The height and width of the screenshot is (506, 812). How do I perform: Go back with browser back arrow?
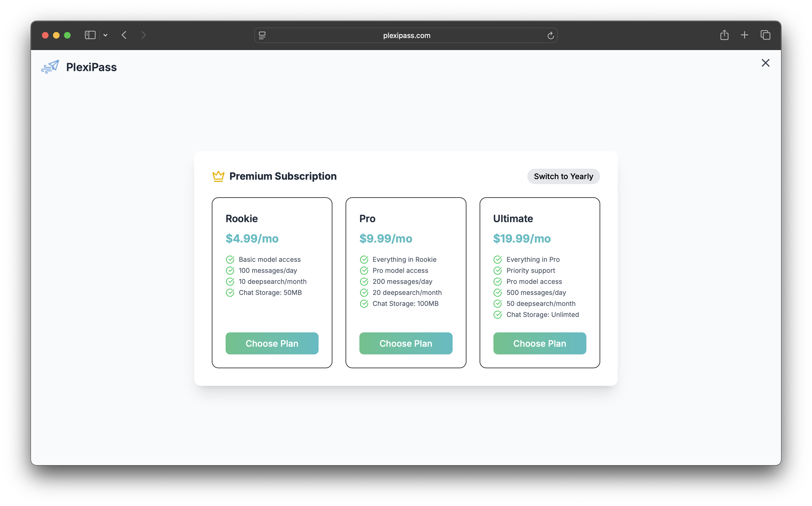[124, 35]
